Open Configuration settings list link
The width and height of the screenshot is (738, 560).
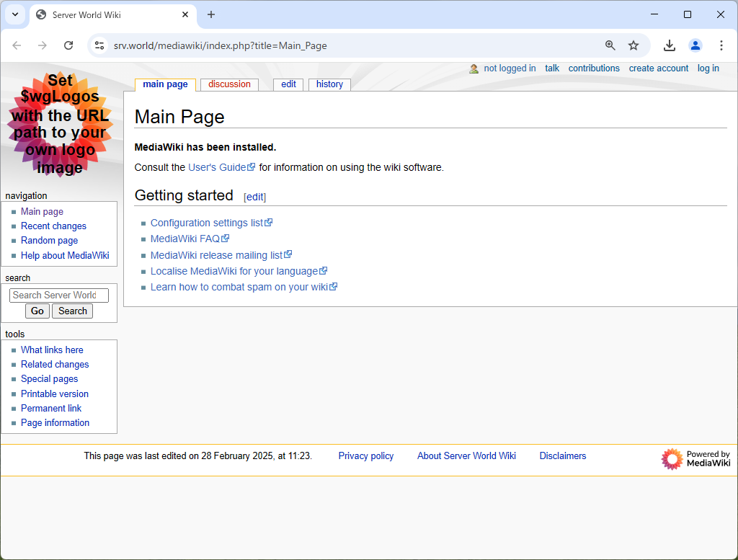[211, 223]
